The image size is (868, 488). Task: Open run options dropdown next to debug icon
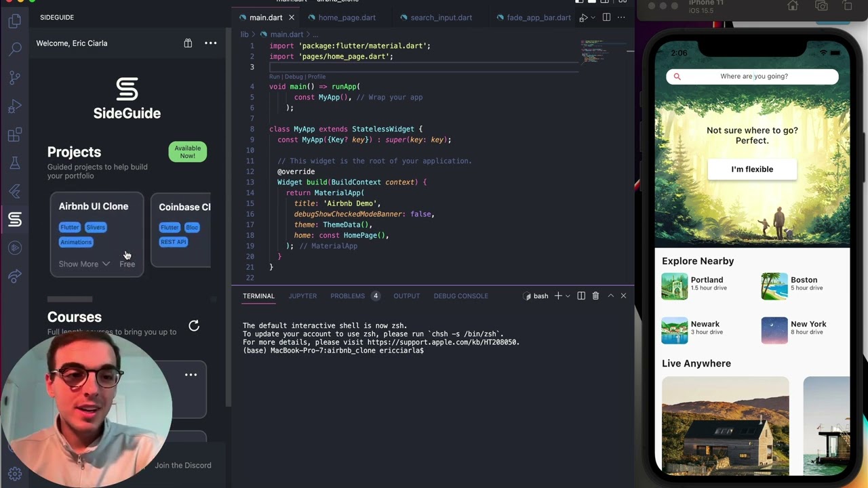pyautogui.click(x=593, y=18)
